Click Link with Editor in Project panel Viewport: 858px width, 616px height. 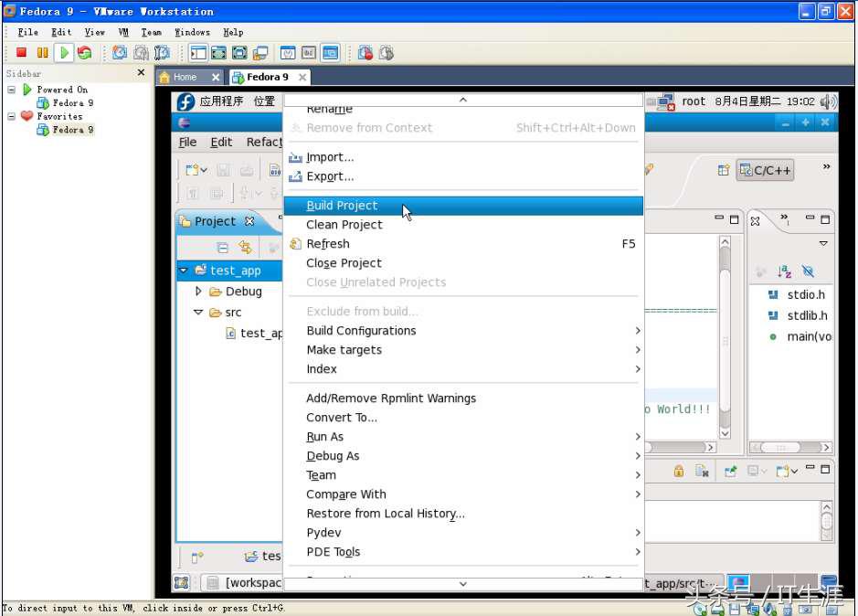pos(245,248)
